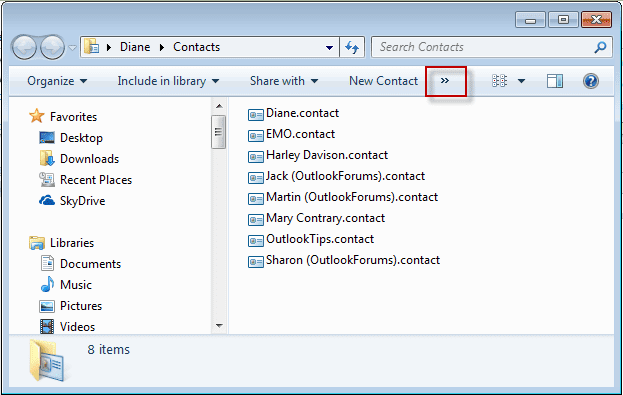Open the Music library

[76, 285]
